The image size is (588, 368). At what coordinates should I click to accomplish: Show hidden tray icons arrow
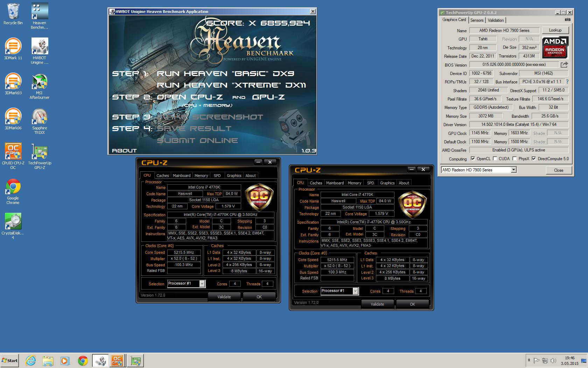coord(529,360)
